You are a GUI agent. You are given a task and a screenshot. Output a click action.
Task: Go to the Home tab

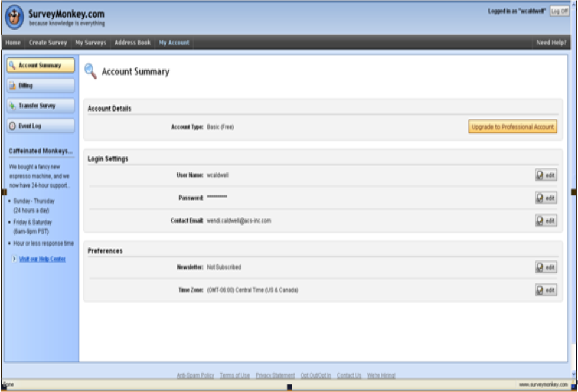14,43
